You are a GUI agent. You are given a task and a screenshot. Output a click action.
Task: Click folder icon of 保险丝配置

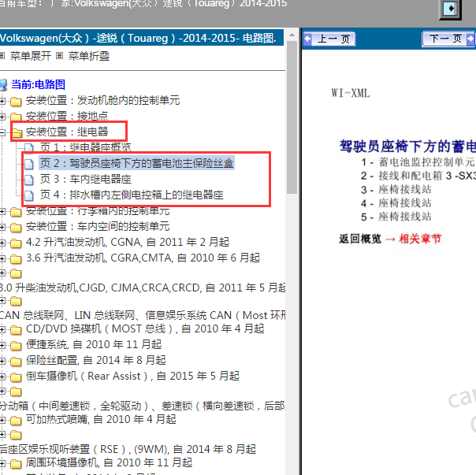point(16,362)
